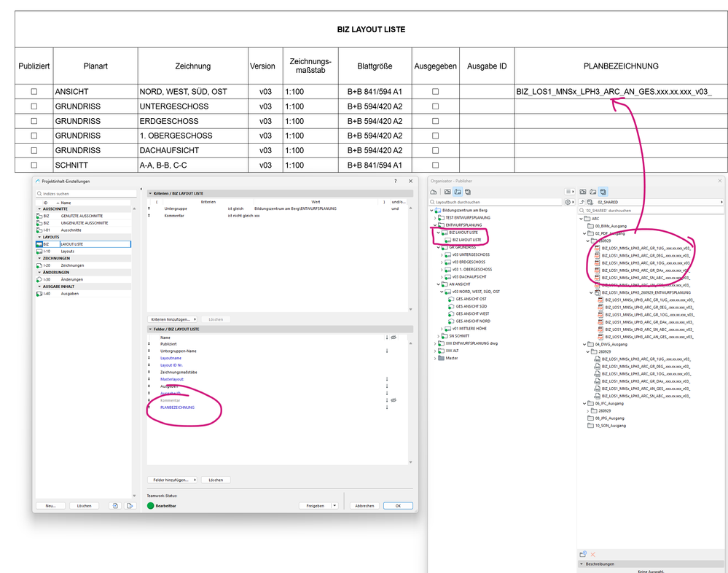728x573 pixels.
Task: Click the export index icon at dialog bottom-left
Action: [x=130, y=506]
